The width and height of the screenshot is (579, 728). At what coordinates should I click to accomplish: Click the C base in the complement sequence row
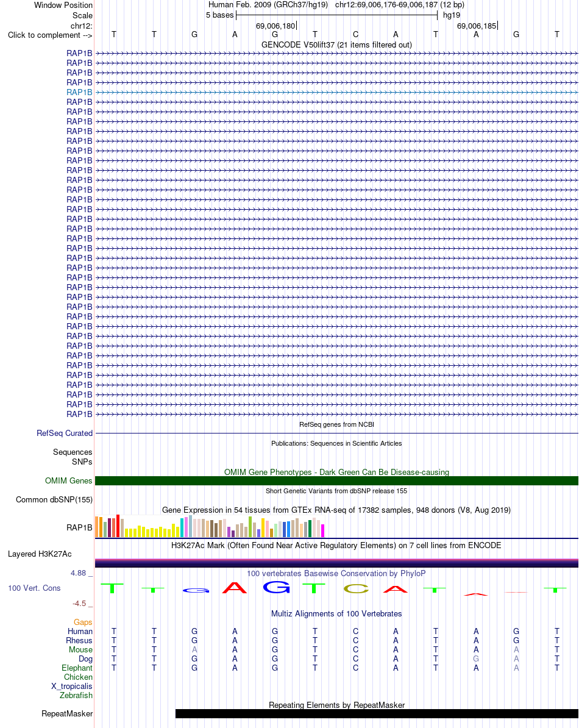(x=355, y=34)
